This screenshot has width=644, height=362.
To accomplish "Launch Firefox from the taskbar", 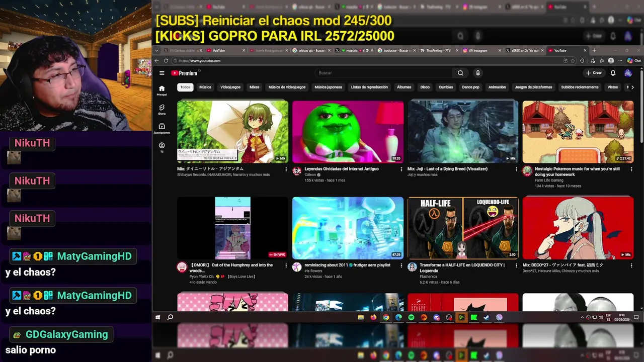I will click(x=373, y=317).
